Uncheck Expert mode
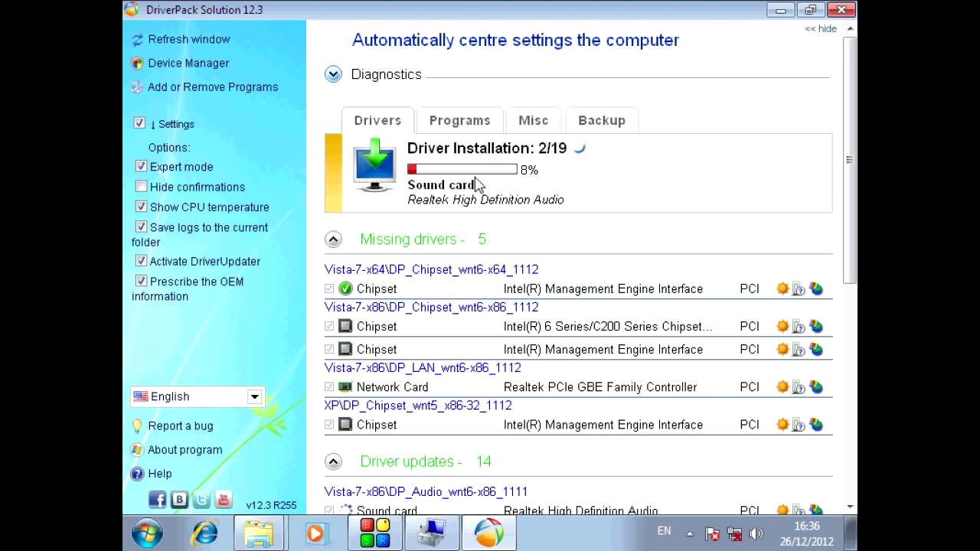This screenshot has height=551, width=980. 141,166
